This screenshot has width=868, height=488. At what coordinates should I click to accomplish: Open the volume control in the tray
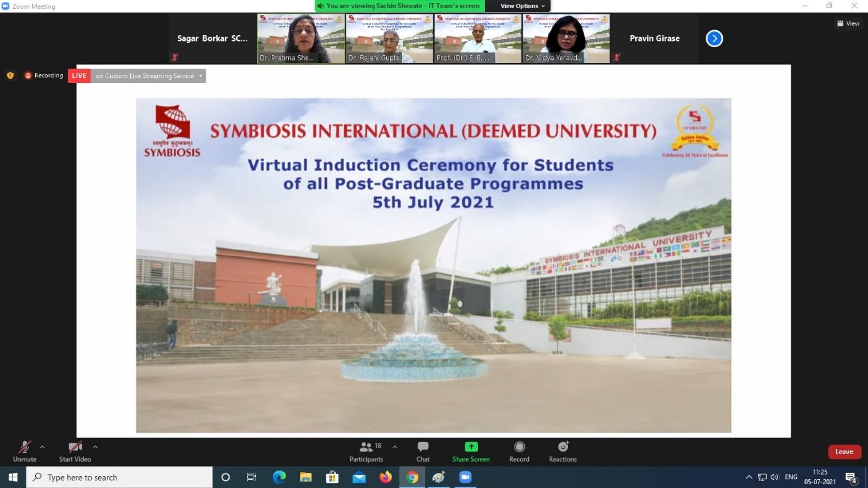(x=774, y=477)
